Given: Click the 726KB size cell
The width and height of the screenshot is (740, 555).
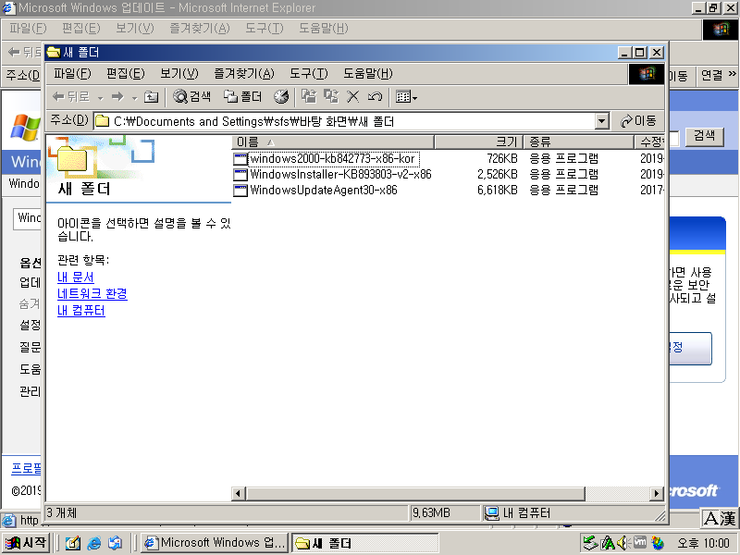Looking at the screenshot, I should pos(502,159).
